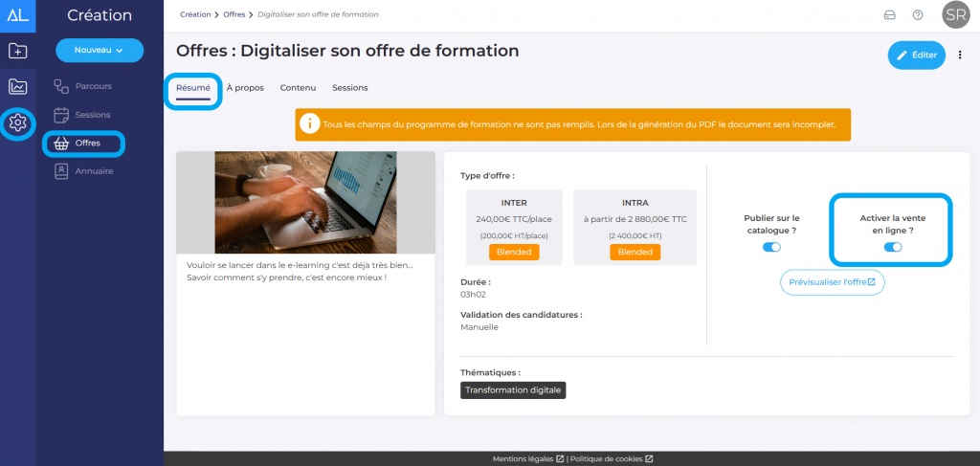The image size is (980, 466).
Task: Switch to the À propos tab
Action: point(245,88)
